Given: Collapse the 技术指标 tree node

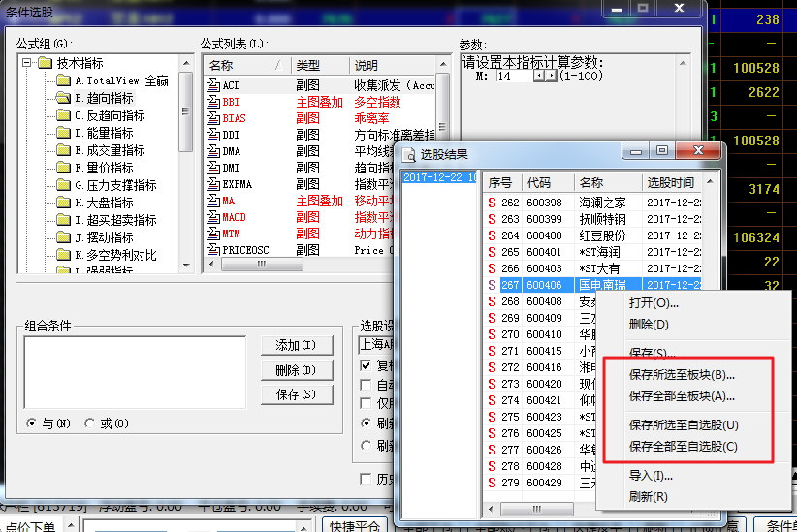Looking at the screenshot, I should (x=25, y=63).
